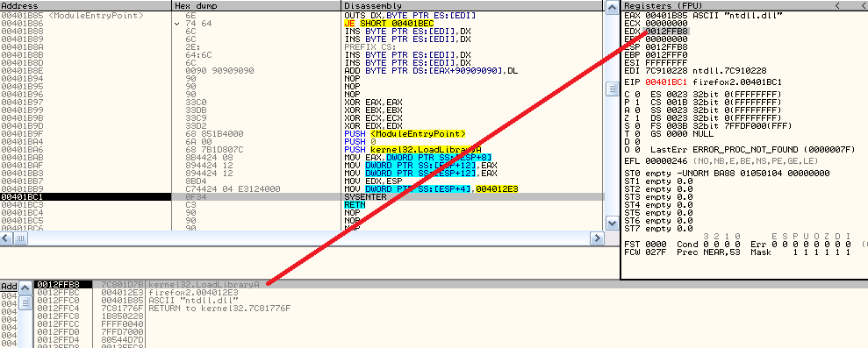Select the ESI register value FFFFFFFF

click(666, 62)
